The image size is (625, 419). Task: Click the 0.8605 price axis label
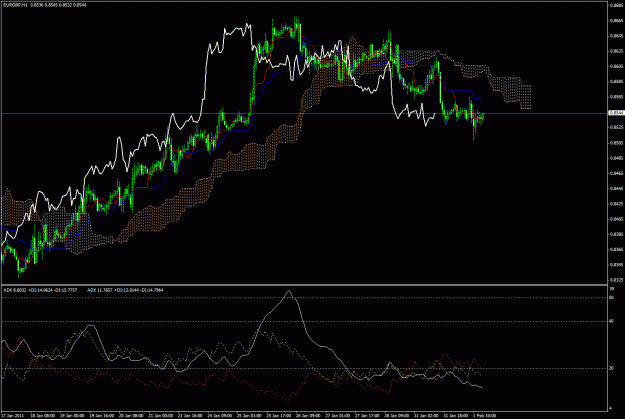point(616,66)
